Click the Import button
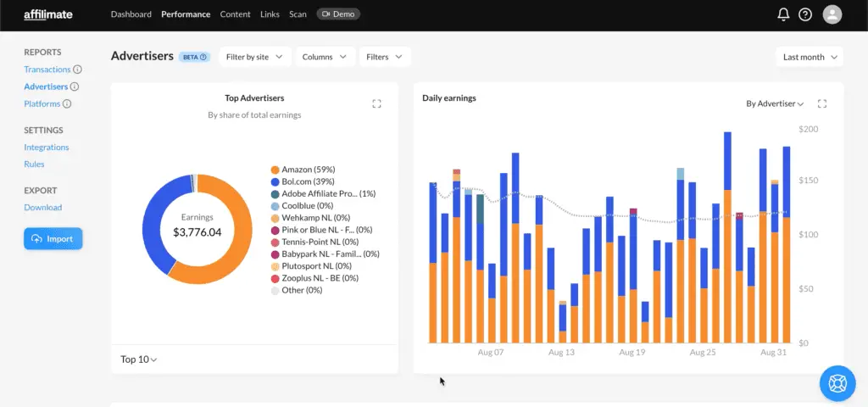Image resolution: width=868 pixels, height=407 pixels. [x=53, y=238]
